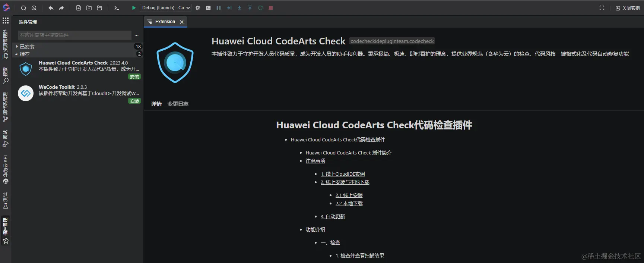Screen dimensions: 644x263
Task: Create a new folder with the toolbar icon
Action: click(89, 8)
